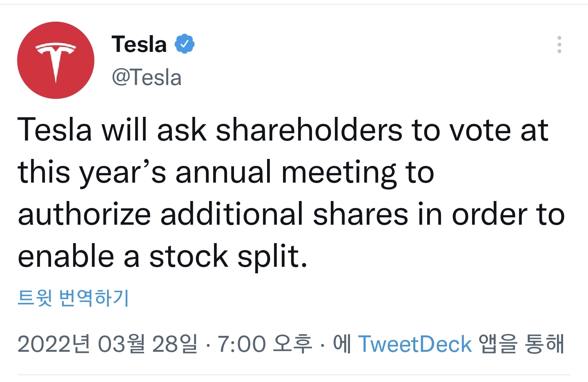Click the word "shareholders" in the tweet
This screenshot has width=588, height=382.
(309, 130)
